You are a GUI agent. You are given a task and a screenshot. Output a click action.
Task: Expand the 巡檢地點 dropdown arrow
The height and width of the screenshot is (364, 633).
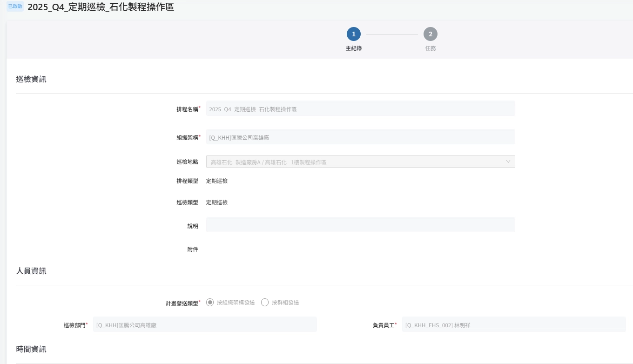coord(508,162)
